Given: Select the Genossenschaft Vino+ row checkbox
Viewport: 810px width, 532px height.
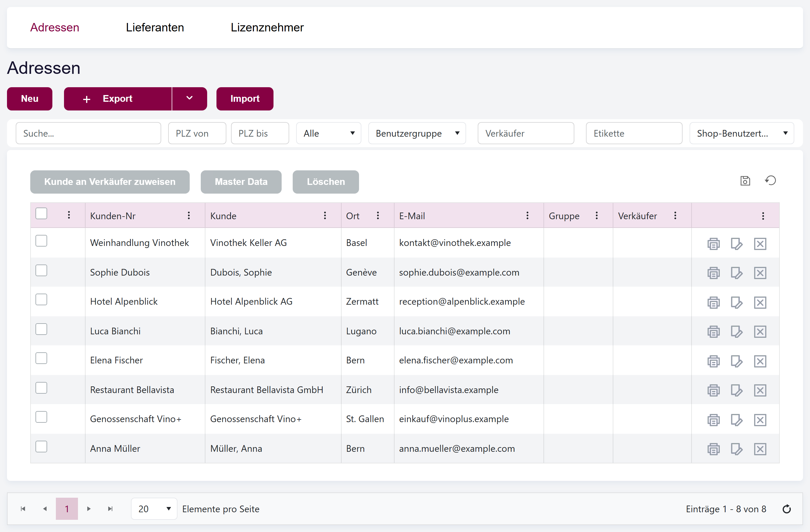Looking at the screenshot, I should click(41, 417).
